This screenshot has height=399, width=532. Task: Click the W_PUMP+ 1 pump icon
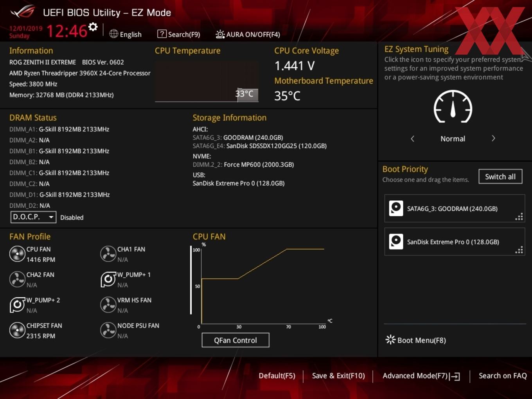pyautogui.click(x=108, y=279)
